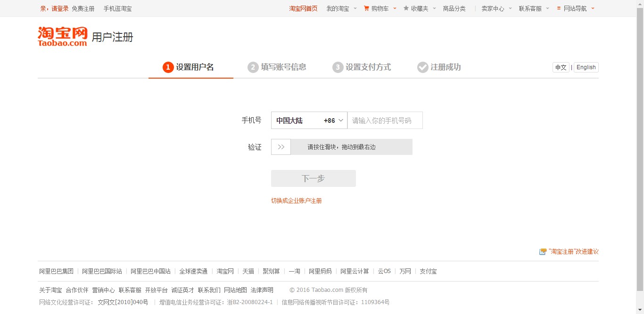Select step 3 设置支付方式 tab

tap(362, 67)
